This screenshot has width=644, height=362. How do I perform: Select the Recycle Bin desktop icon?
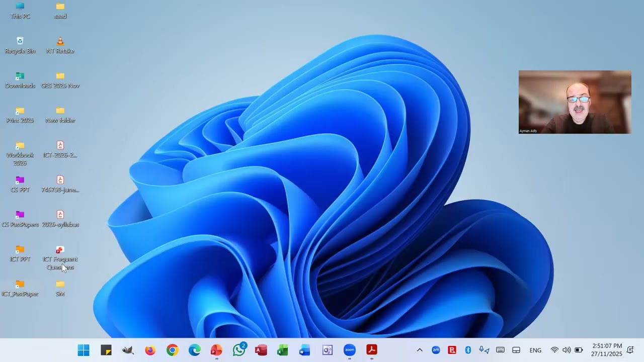[20, 45]
